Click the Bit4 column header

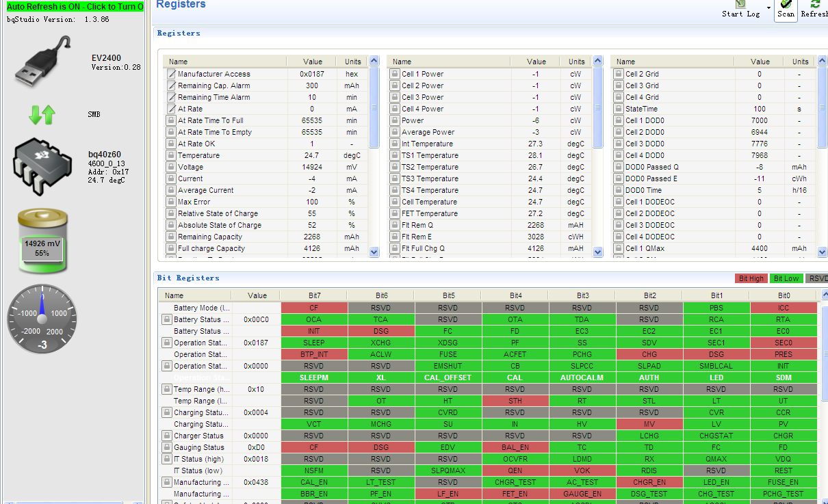coord(515,295)
